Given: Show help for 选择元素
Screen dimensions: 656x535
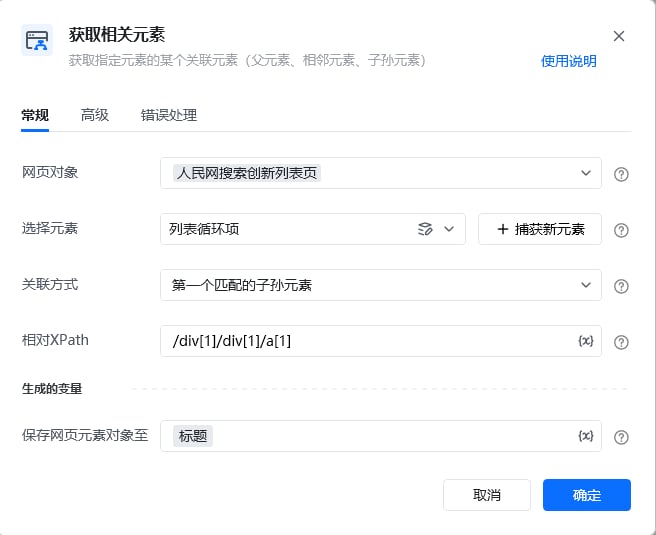Looking at the screenshot, I should (x=621, y=230).
